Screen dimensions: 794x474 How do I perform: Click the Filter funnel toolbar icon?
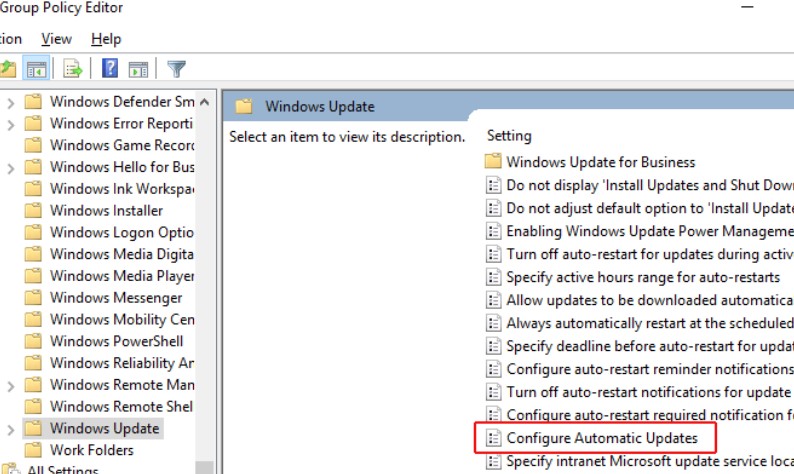(x=176, y=68)
